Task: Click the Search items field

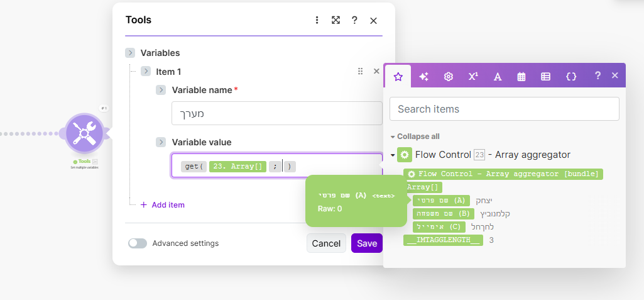Action: [504, 109]
